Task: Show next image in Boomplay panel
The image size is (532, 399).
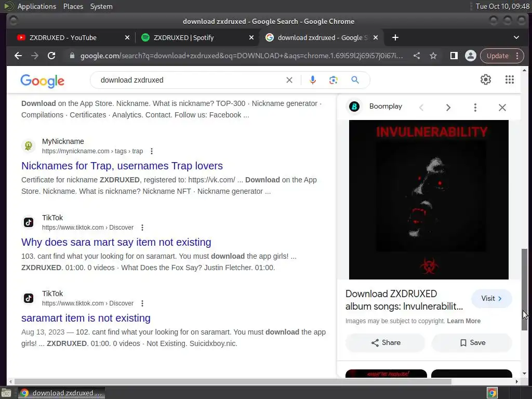Action: (x=448, y=108)
